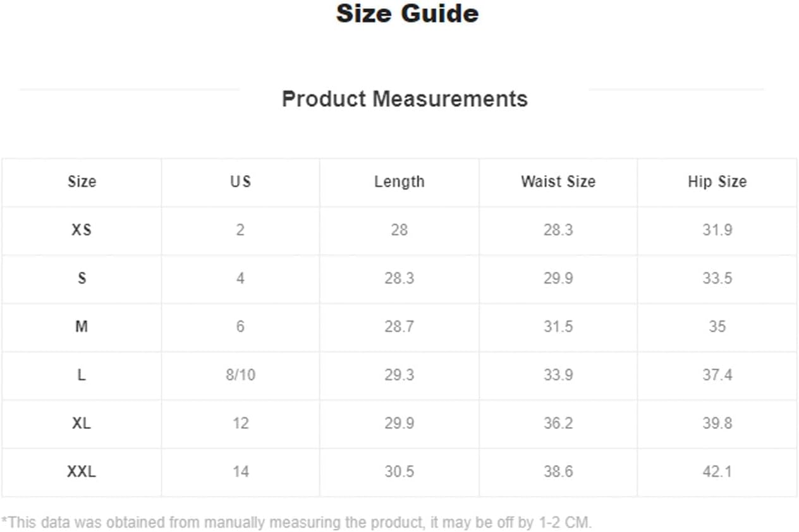The height and width of the screenshot is (532, 799).
Task: Select the 31.5 waist size value
Action: coord(558,327)
